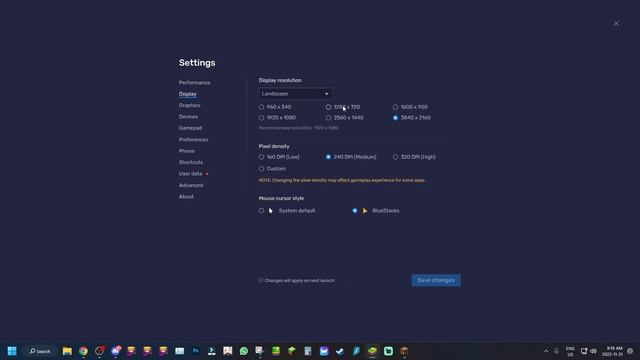Open the Performance settings section

[194, 82]
